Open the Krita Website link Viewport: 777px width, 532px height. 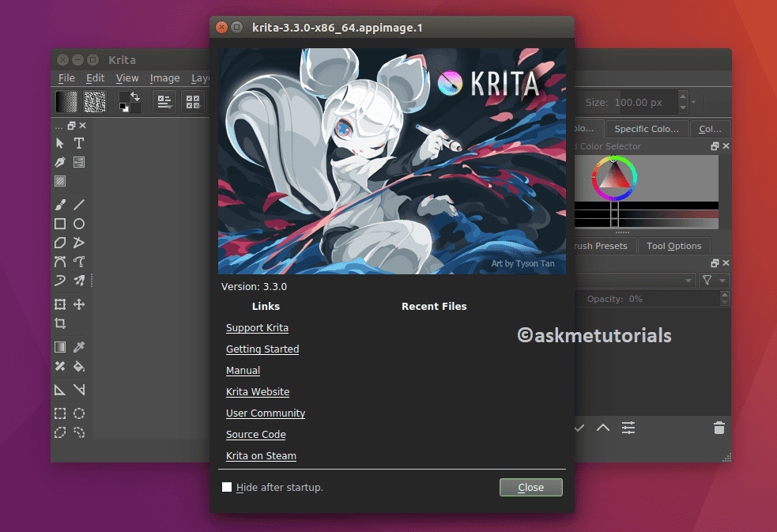click(258, 392)
